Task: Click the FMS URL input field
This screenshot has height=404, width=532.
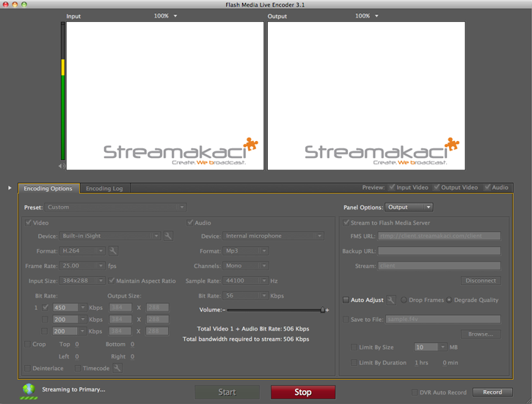Action: [x=440, y=236]
